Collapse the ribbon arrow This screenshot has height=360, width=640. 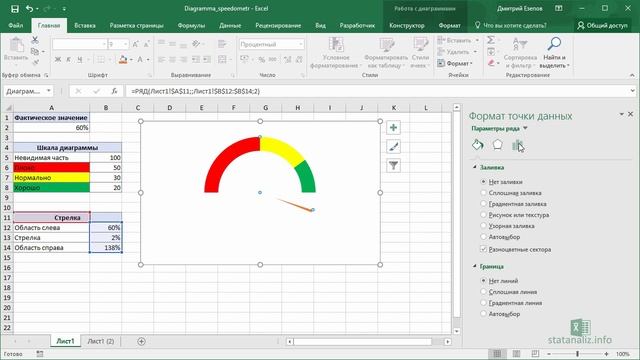tap(632, 75)
